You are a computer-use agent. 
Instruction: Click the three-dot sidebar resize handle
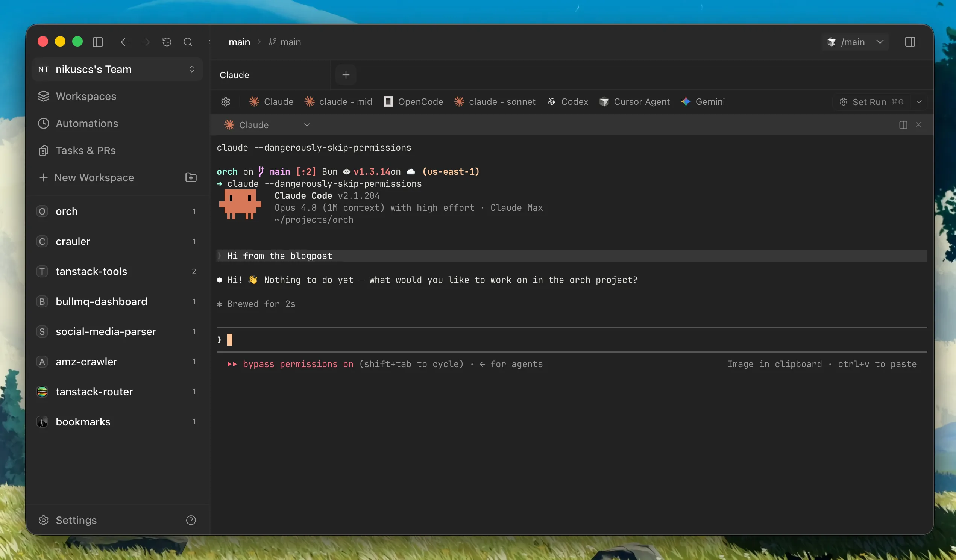point(210,42)
